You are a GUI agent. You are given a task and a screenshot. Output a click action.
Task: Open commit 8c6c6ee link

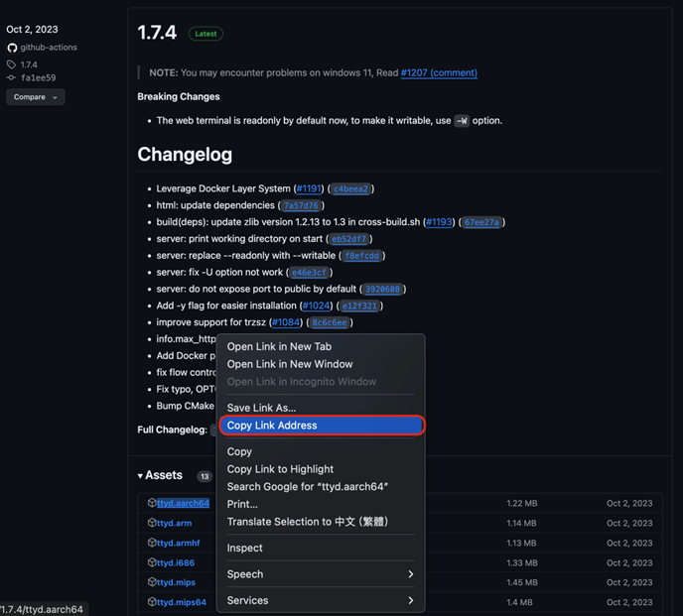[330, 322]
